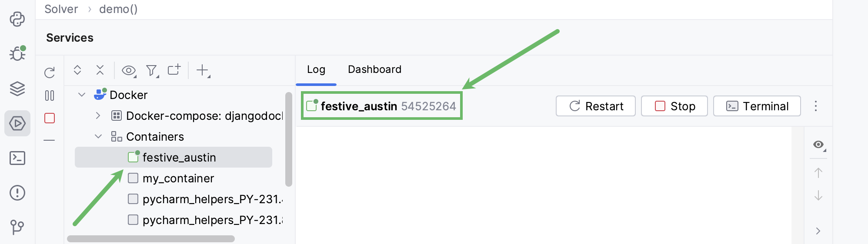Click the add service plus icon
868x244 pixels.
click(x=203, y=70)
